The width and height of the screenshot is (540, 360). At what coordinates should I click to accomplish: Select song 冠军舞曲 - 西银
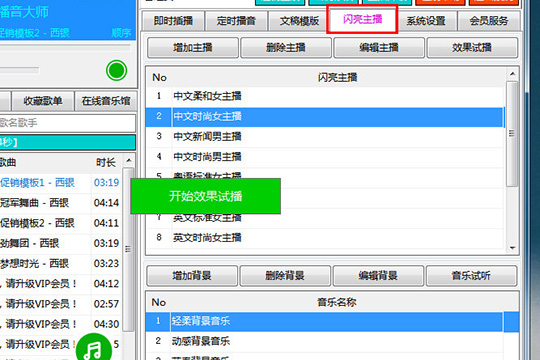[x=61, y=203]
